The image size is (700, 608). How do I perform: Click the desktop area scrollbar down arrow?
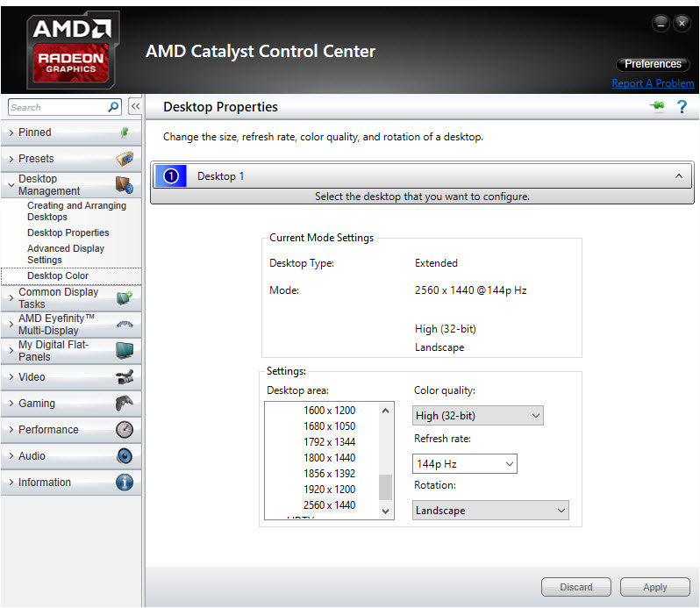tap(386, 511)
